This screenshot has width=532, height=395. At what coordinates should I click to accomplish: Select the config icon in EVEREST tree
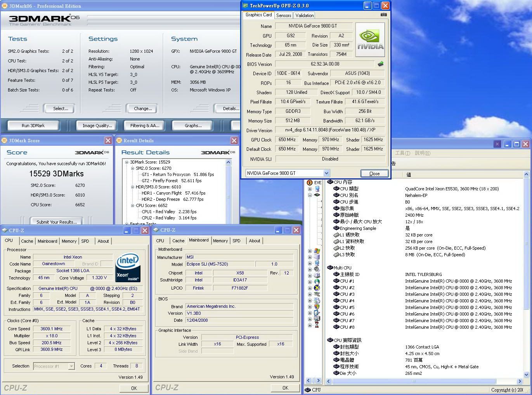pyautogui.click(x=317, y=313)
